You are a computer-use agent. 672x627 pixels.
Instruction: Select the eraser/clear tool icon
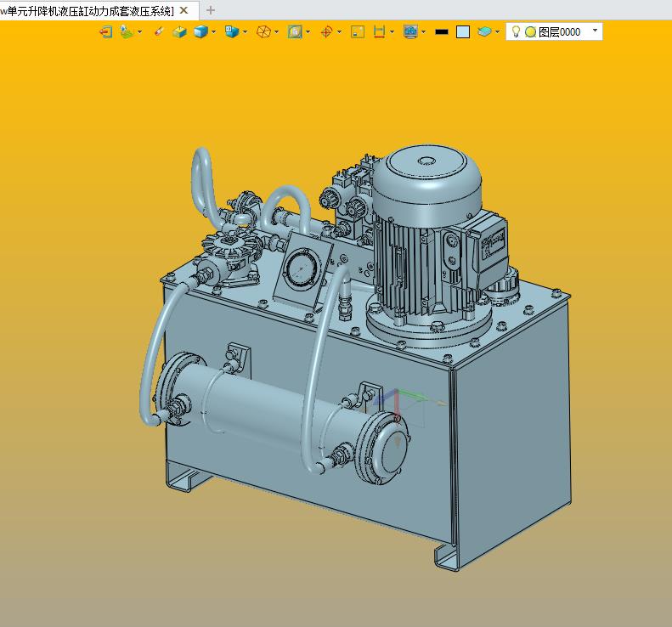pyautogui.click(x=159, y=31)
